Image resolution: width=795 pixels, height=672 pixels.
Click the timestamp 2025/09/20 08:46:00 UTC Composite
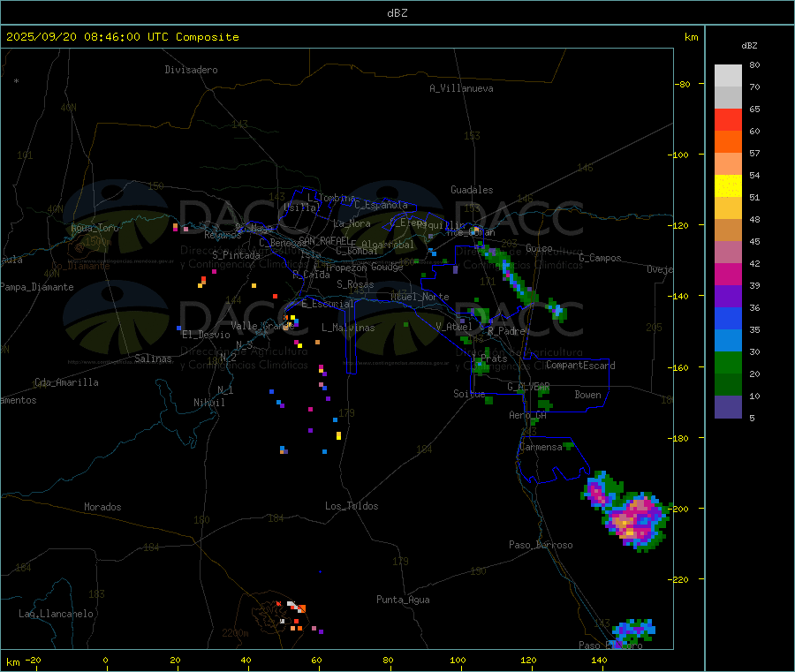pyautogui.click(x=122, y=37)
